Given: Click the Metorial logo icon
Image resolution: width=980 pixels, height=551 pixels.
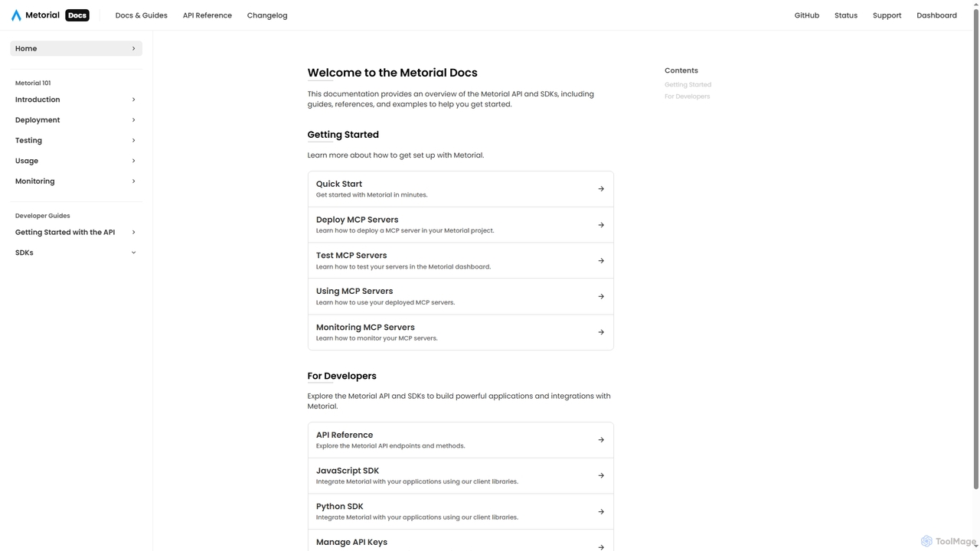Looking at the screenshot, I should pyautogui.click(x=16, y=15).
